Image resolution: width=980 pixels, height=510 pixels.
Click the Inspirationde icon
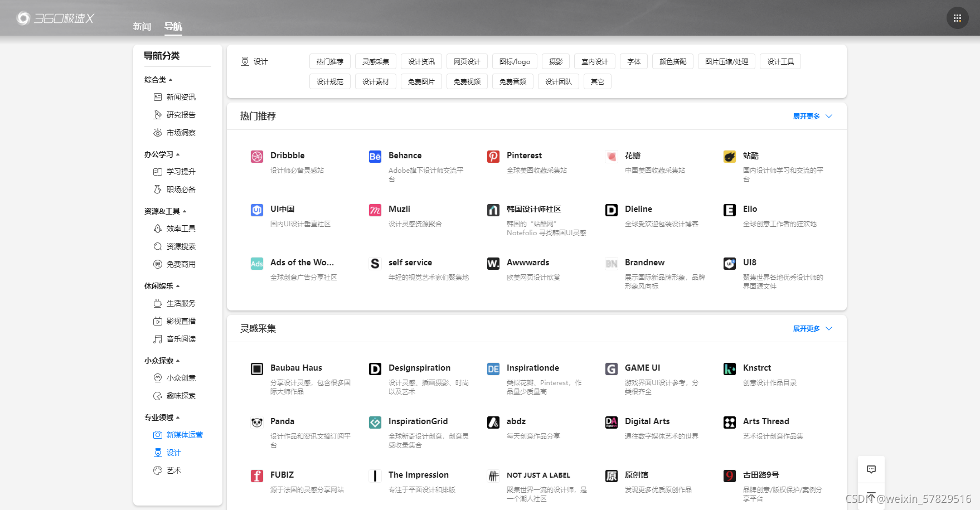(x=493, y=369)
